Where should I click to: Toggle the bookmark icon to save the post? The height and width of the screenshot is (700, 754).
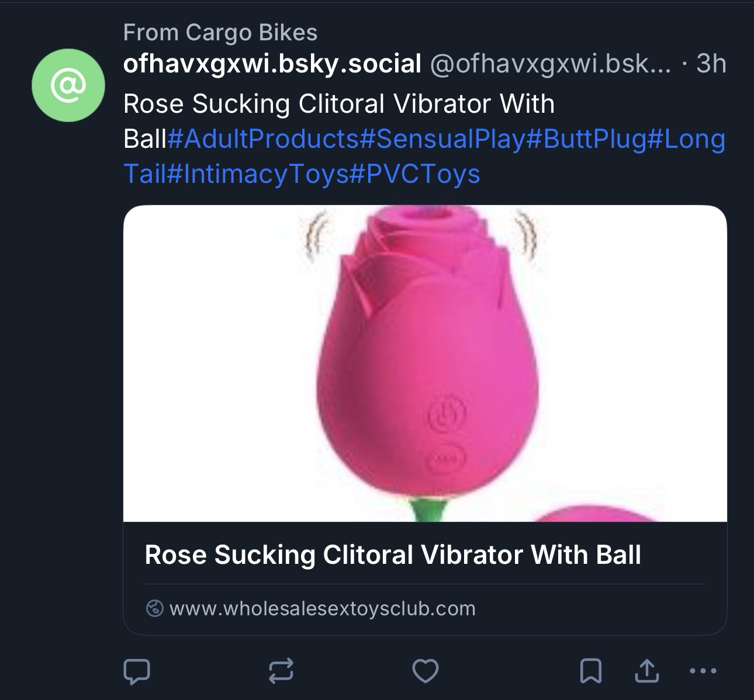click(590, 671)
